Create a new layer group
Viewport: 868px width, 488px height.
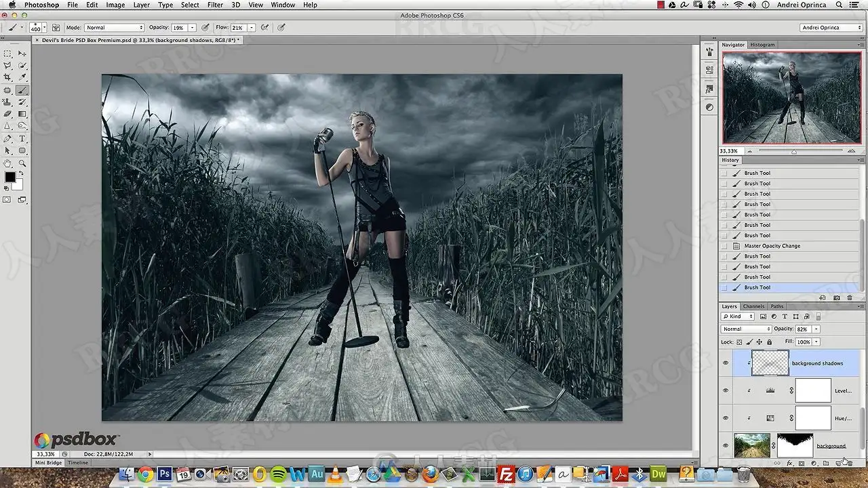(825, 464)
